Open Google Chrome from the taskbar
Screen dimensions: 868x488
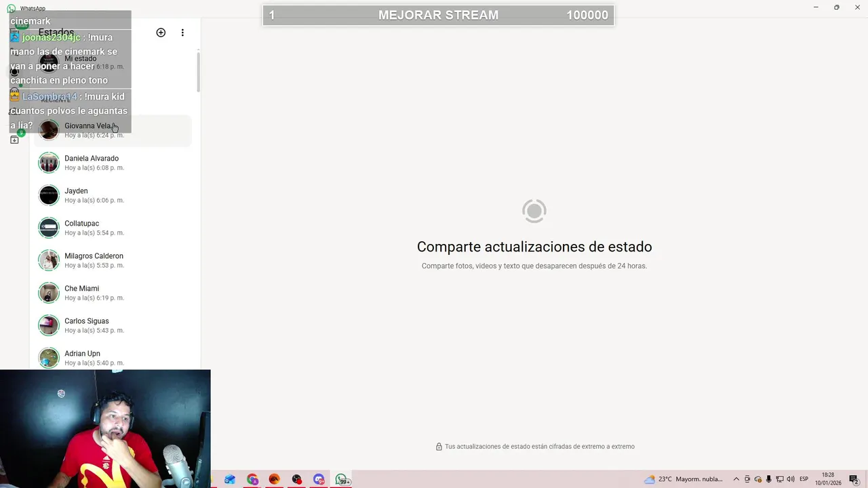click(x=252, y=479)
